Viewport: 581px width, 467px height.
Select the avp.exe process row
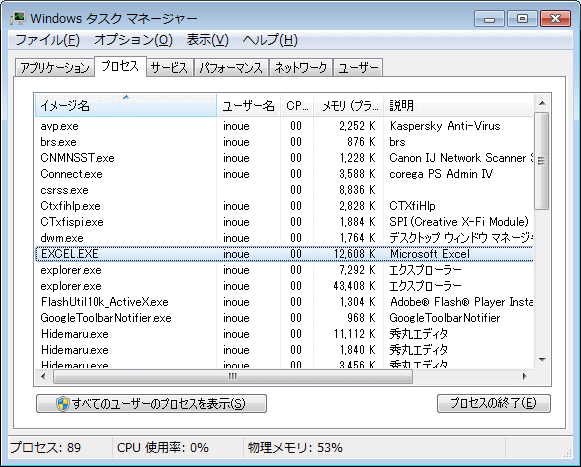click(284, 126)
